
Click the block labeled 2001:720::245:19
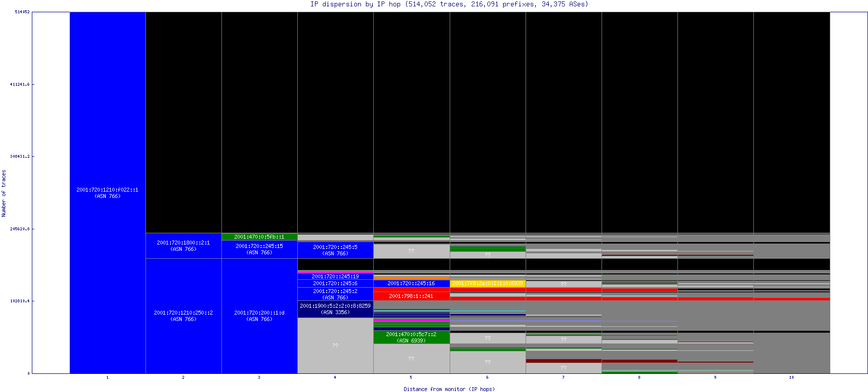click(336, 276)
